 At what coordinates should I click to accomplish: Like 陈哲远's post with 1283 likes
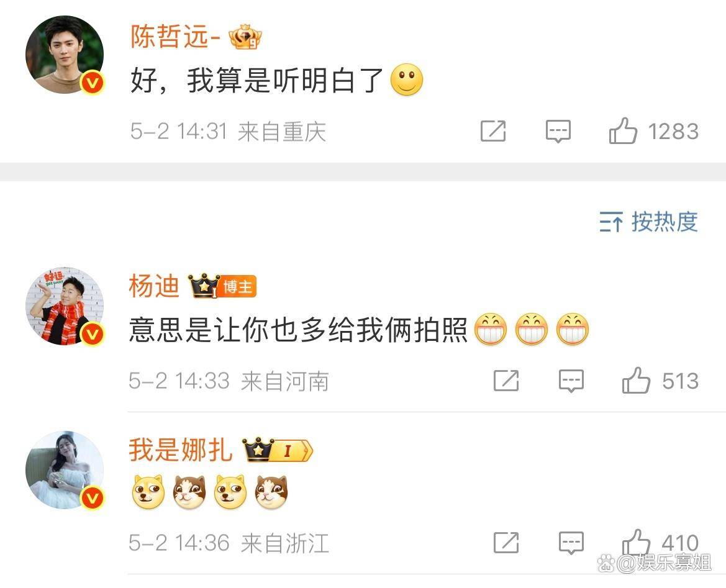[x=623, y=131]
